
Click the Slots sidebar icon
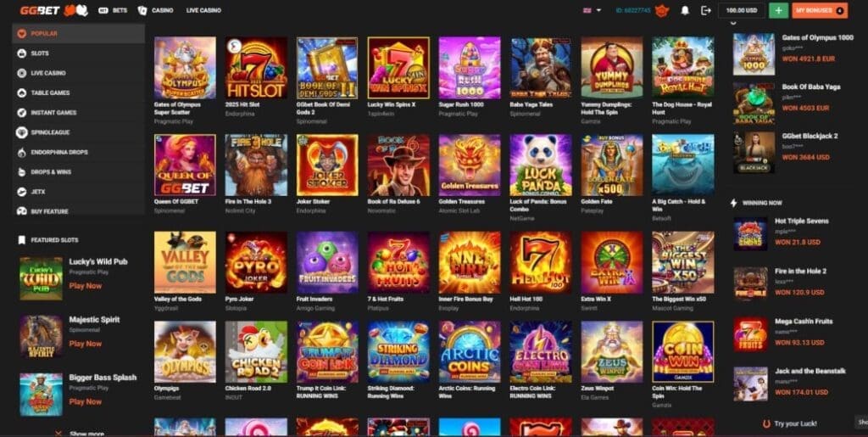[x=21, y=53]
